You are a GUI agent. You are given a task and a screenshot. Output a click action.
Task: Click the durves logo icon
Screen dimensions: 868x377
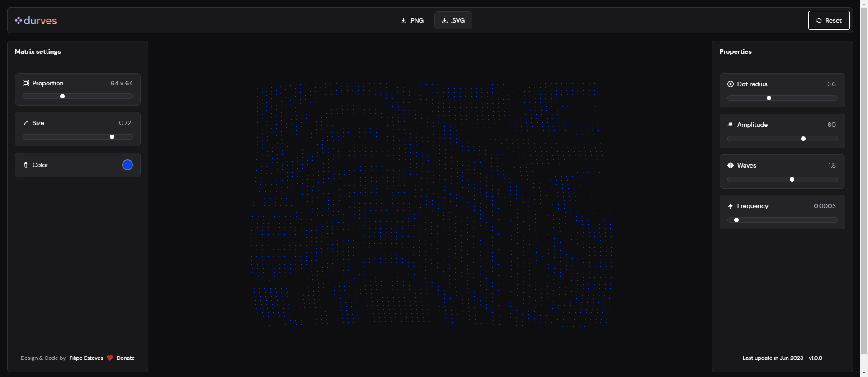click(x=19, y=20)
